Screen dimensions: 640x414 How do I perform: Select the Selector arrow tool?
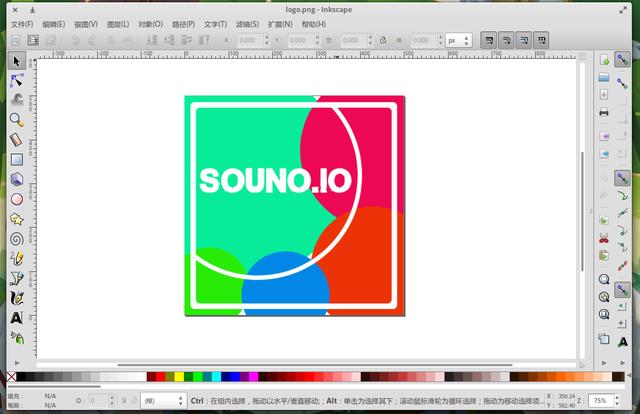click(16, 61)
